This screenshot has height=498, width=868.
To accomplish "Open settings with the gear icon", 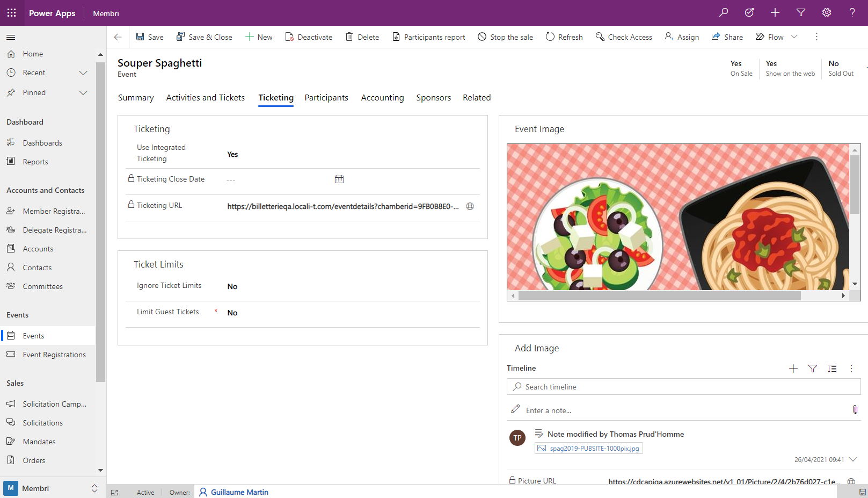I will pyautogui.click(x=826, y=12).
